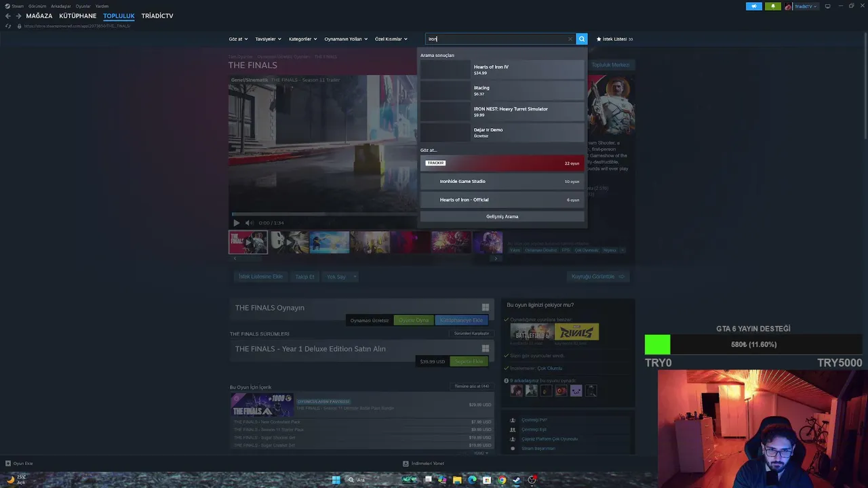The height and width of the screenshot is (488, 868).
Task: Mute the trailer video volume
Action: [249, 223]
